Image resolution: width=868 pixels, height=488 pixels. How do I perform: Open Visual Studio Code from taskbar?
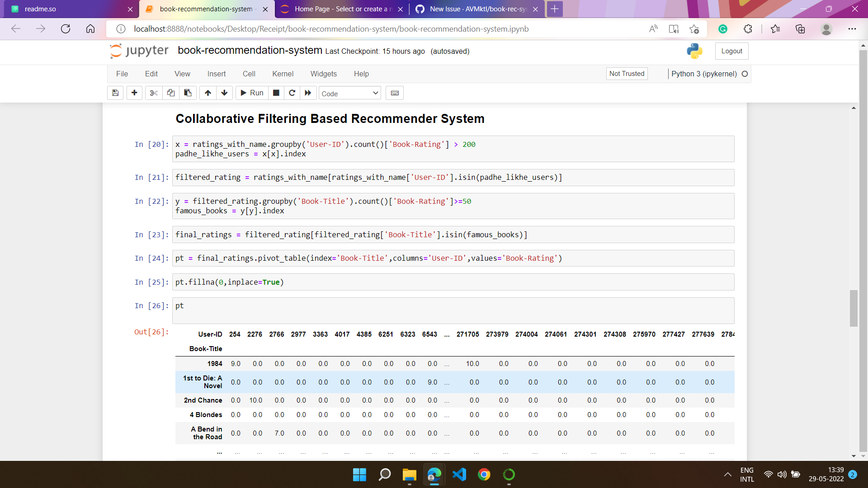coord(459,474)
